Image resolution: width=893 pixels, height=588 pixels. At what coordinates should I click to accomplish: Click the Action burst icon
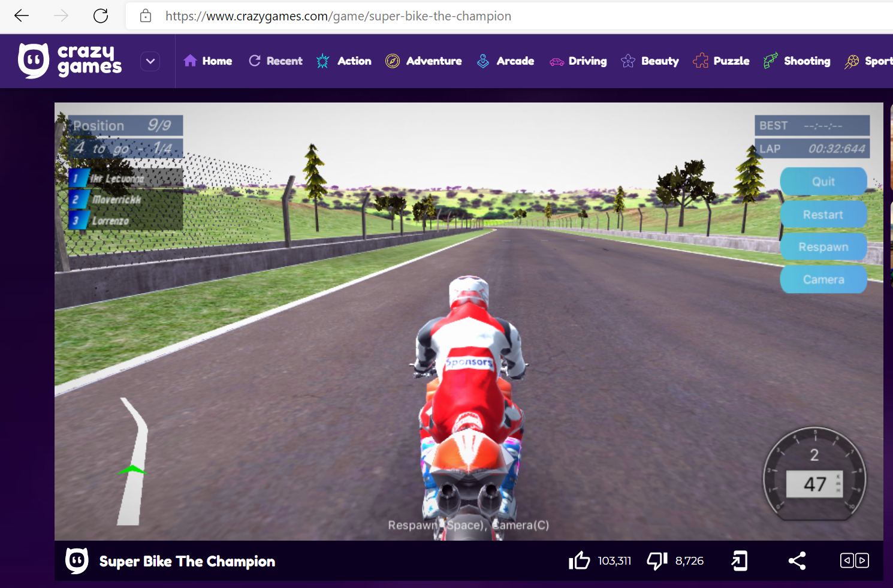point(322,61)
